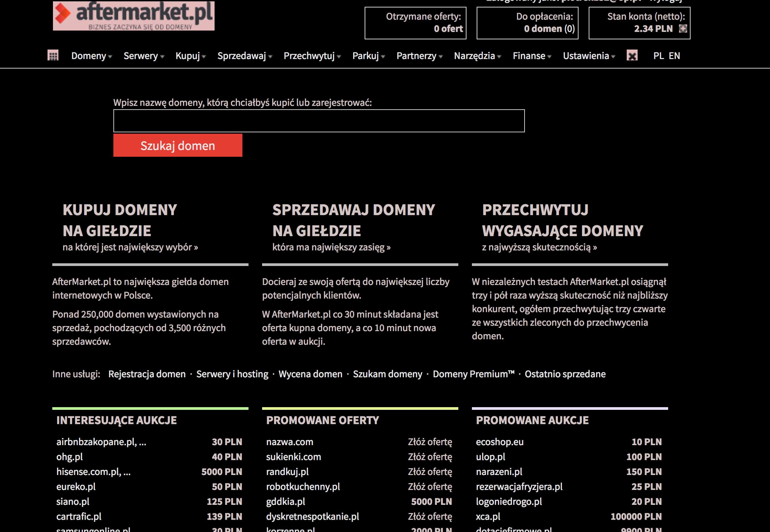Open the Kupuj domeny na giełdzie heading
The width and height of the screenshot is (770, 532).
[120, 220]
